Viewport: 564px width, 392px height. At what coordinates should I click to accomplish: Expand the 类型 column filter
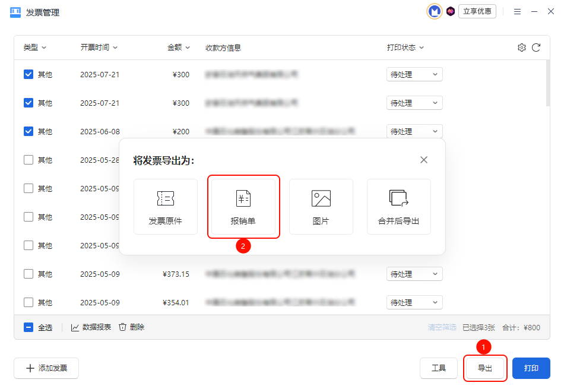click(35, 48)
